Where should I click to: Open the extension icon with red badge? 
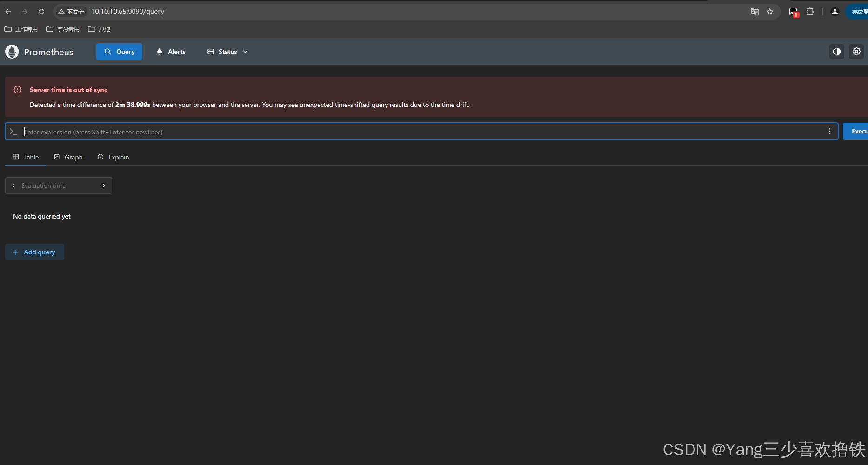[794, 12]
